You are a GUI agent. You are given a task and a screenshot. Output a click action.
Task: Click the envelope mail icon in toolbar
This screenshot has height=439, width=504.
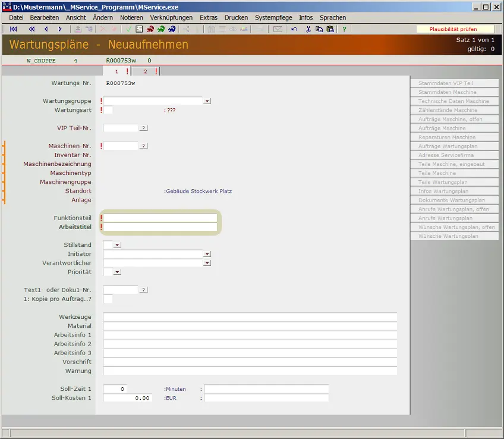point(278,29)
